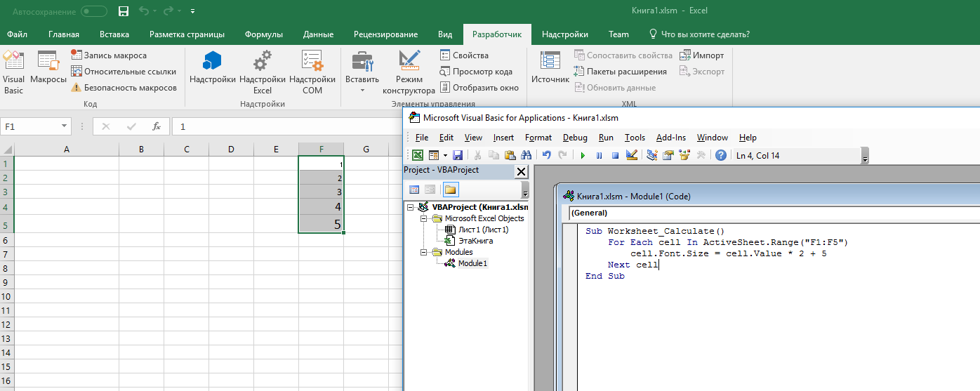Click the Запись макроса button
The width and height of the screenshot is (980, 391).
click(109, 55)
